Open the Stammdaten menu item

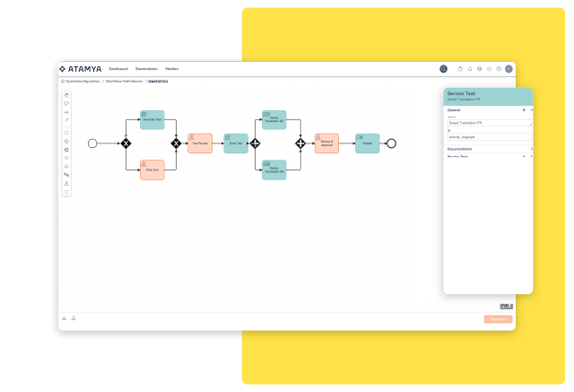pos(146,69)
